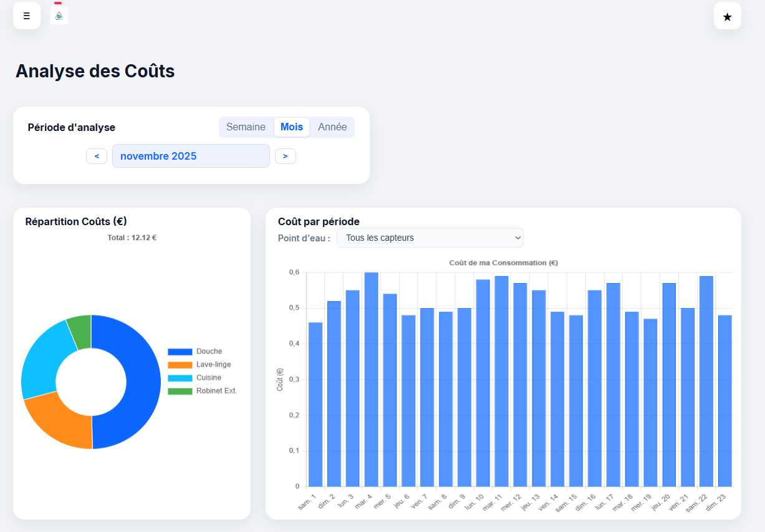Click the bar for mar. 4
Viewport: 765px width, 532px height.
(x=371, y=379)
